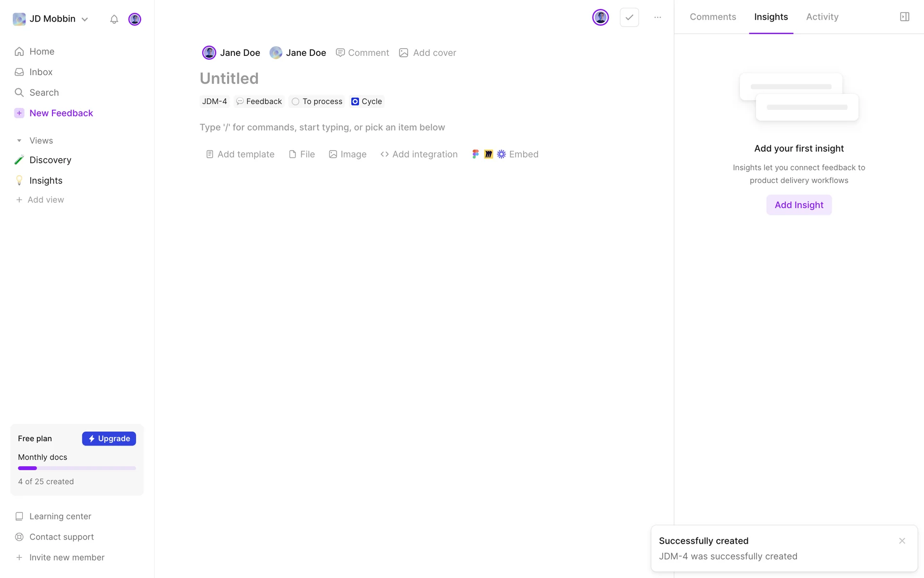The image size is (924, 578).
Task: Collapse the right side panel icon
Action: 904,17
